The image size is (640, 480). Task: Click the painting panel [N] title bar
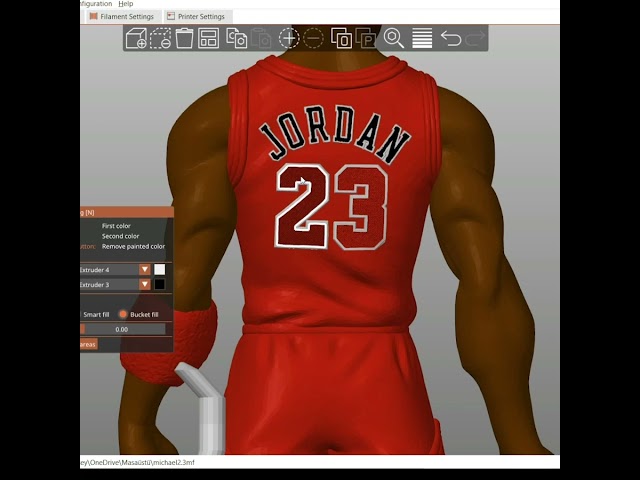(x=127, y=212)
